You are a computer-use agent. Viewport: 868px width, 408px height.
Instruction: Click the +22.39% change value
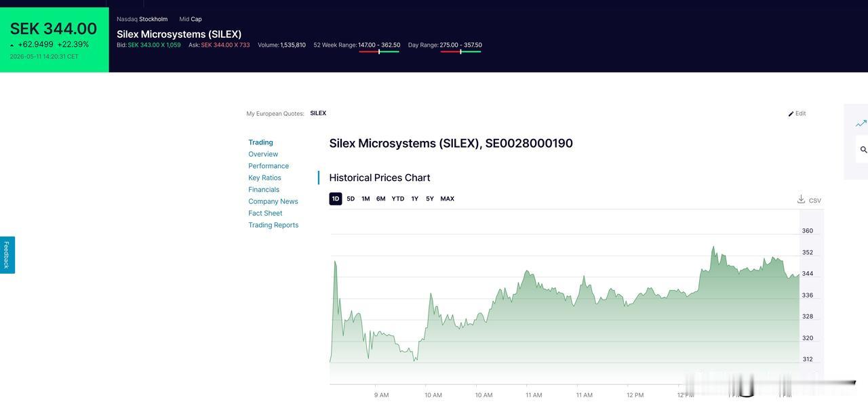(73, 45)
